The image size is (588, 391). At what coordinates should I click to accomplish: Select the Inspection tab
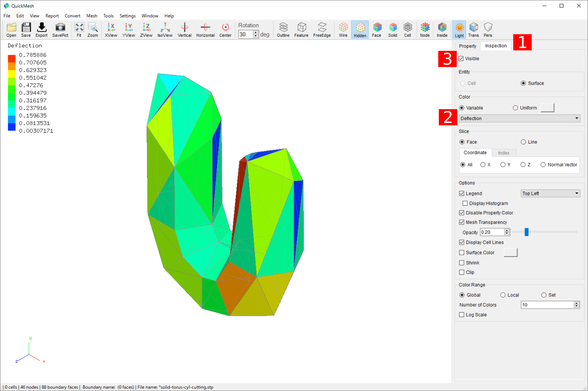point(496,46)
